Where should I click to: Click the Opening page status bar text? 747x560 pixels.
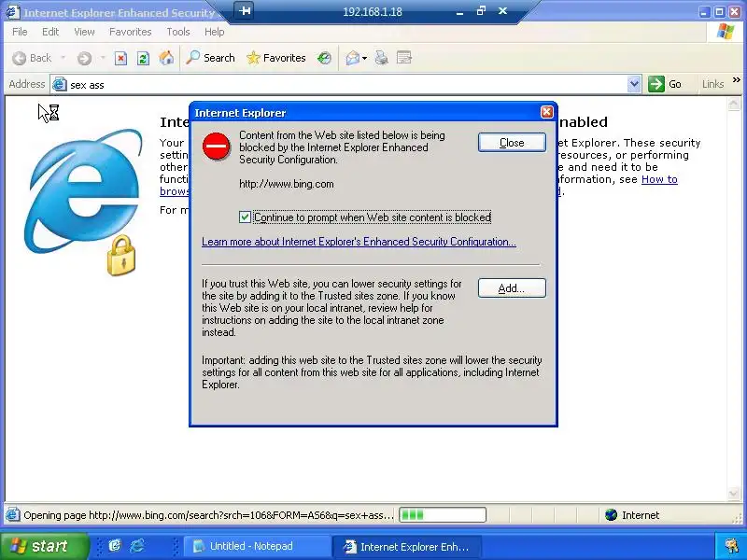click(x=208, y=515)
